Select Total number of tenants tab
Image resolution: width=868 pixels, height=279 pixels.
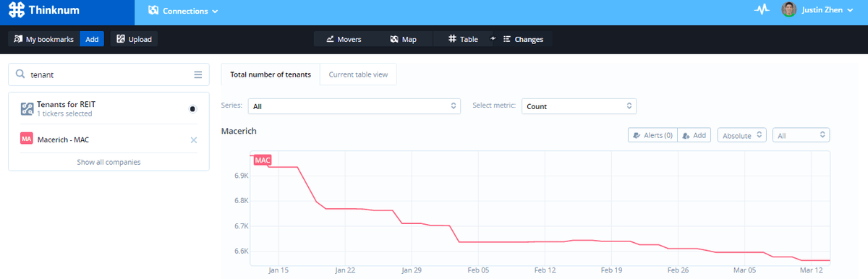[271, 74]
